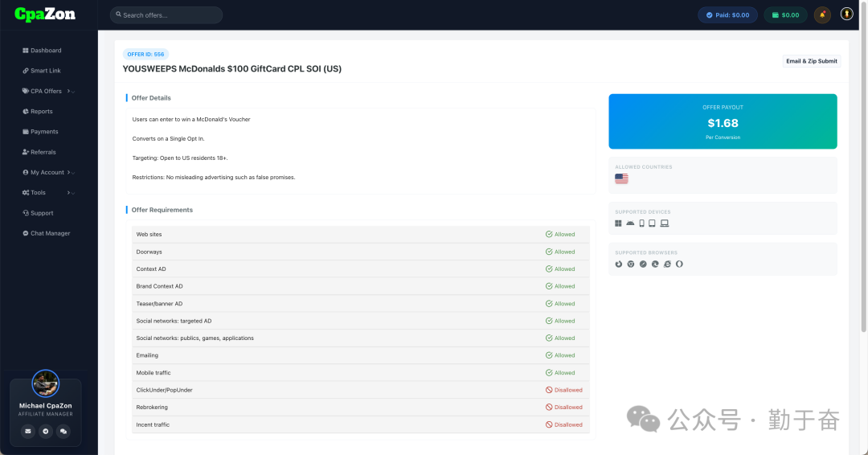Click the magnifier icon in search bar
This screenshot has width=868, height=455.
coord(118,14)
